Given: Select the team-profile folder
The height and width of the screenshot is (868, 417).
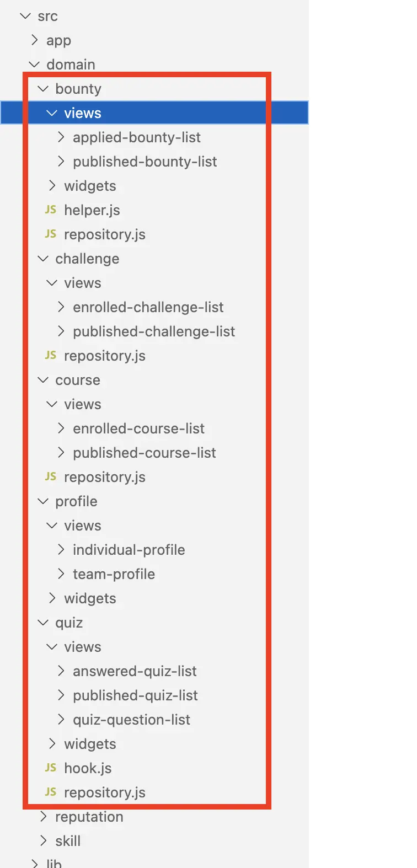Looking at the screenshot, I should click(114, 574).
